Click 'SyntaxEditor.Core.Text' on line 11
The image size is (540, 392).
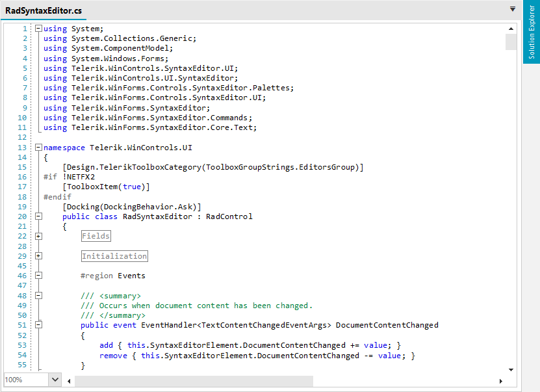point(201,127)
